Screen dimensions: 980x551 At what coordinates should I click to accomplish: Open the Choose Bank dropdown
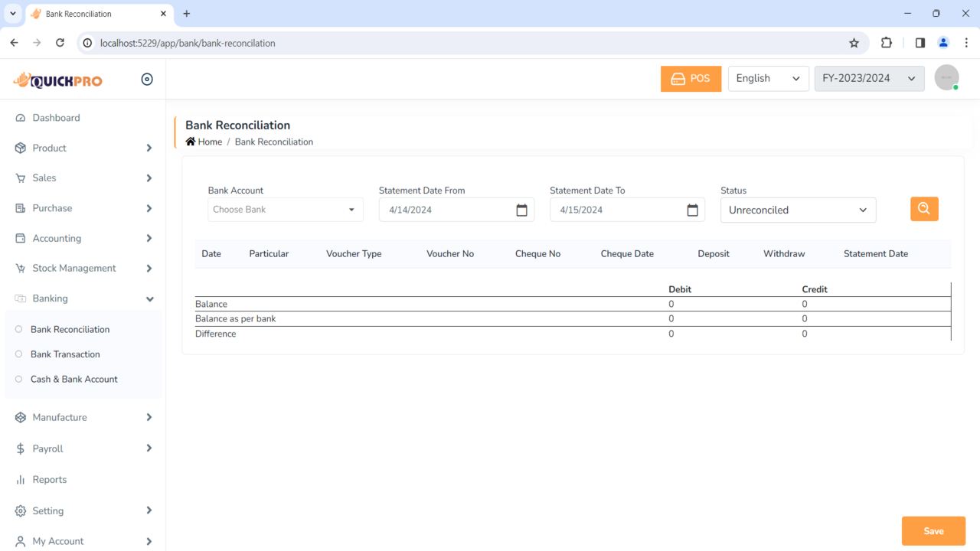tap(285, 209)
